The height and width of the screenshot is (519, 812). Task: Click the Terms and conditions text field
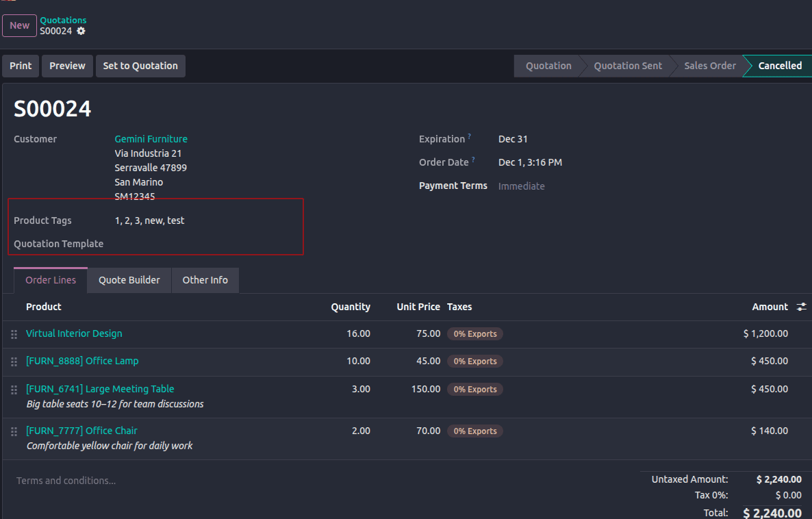(x=66, y=481)
